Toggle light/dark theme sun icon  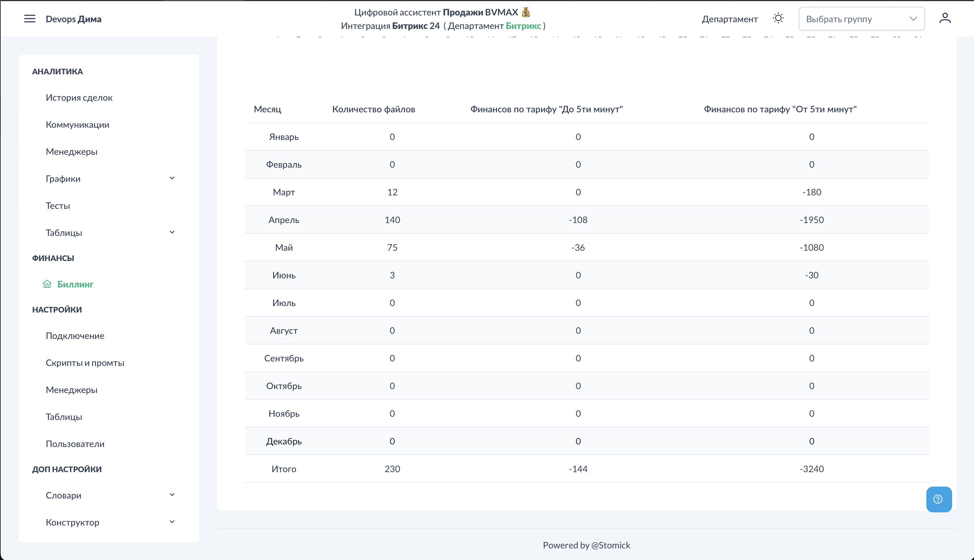tap(778, 18)
